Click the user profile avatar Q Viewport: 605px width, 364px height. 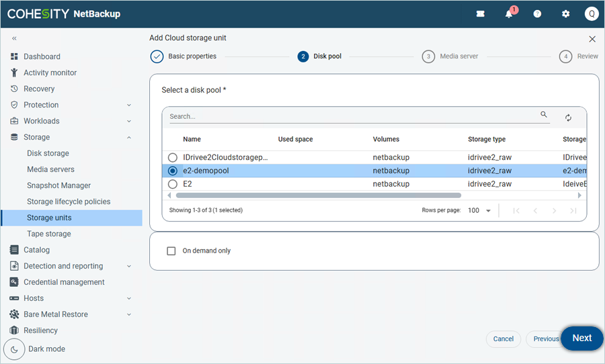point(592,14)
